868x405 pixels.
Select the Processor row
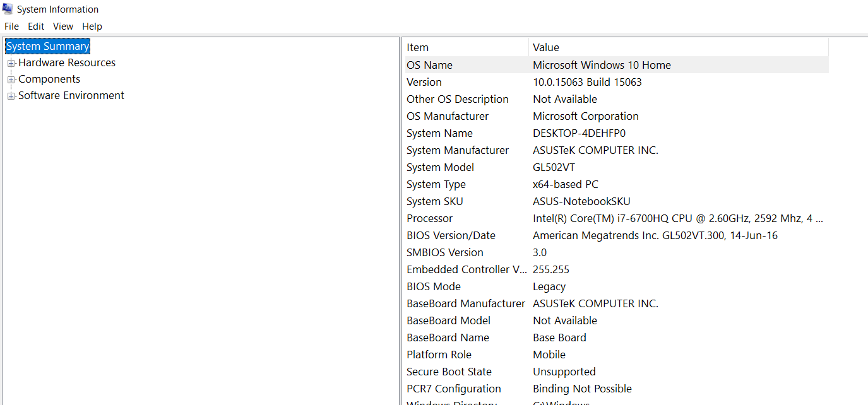click(x=429, y=218)
